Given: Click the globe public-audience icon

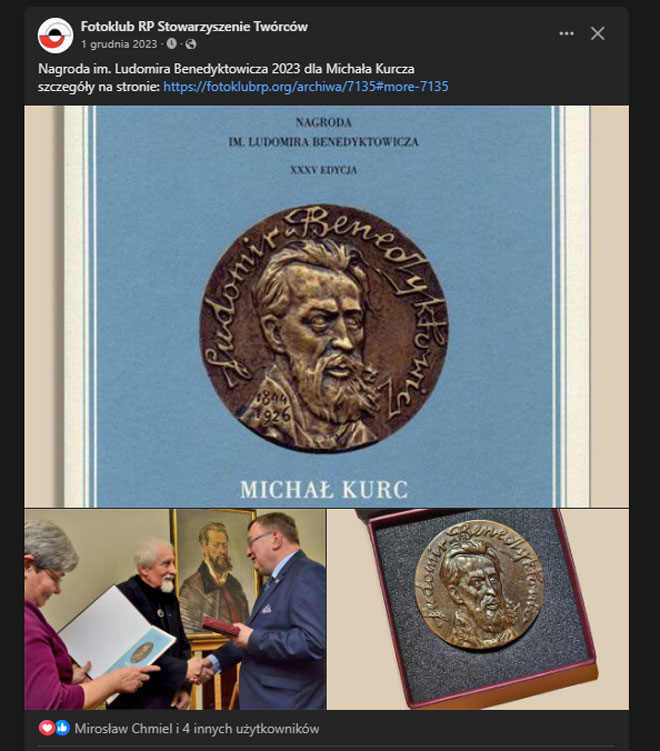Looking at the screenshot, I should point(191,44).
